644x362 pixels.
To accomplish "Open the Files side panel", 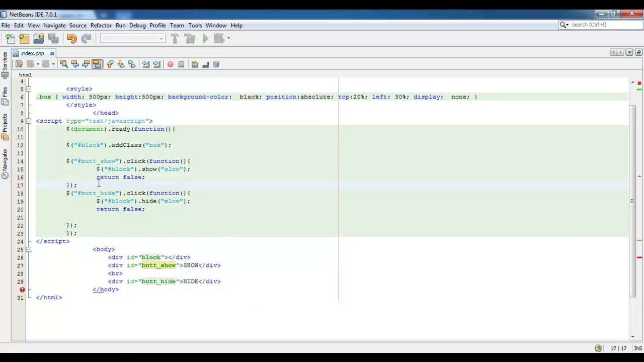I will (5, 96).
